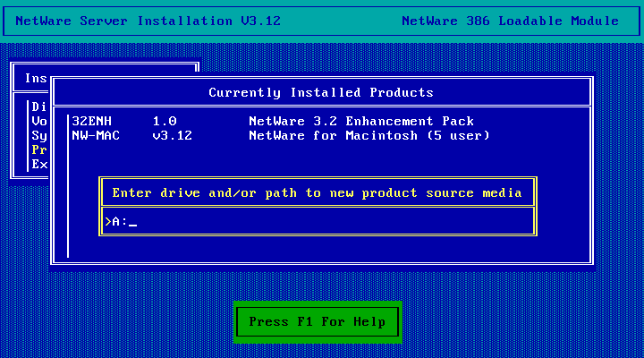Click the 'Ins' title of the background menu

click(x=36, y=78)
